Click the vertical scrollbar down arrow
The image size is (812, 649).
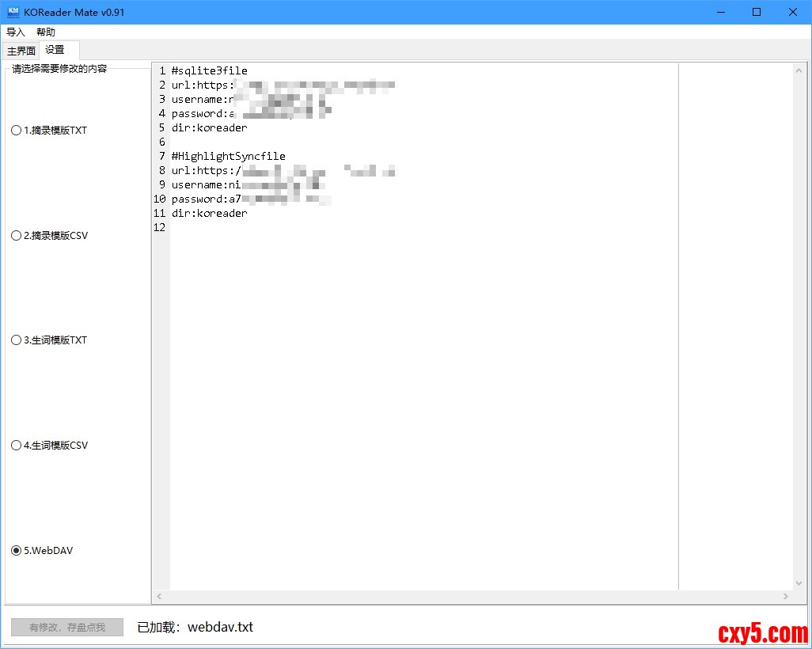pyautogui.click(x=799, y=583)
